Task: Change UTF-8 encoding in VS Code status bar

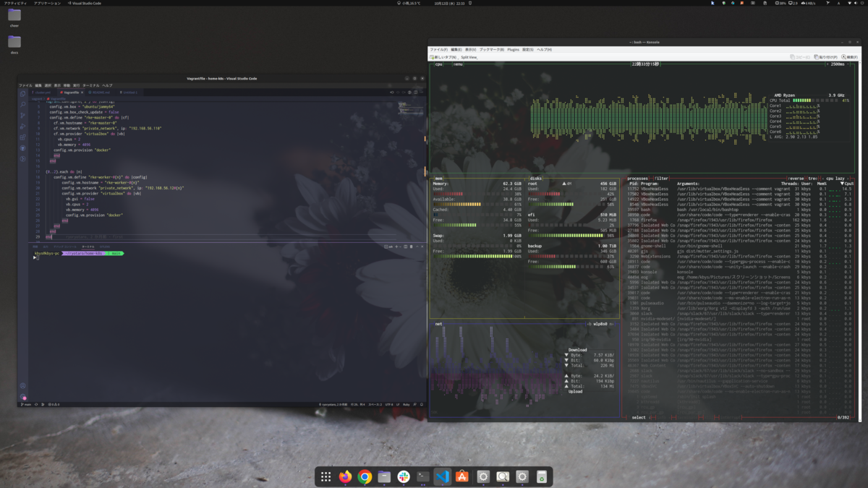Action: tap(389, 404)
